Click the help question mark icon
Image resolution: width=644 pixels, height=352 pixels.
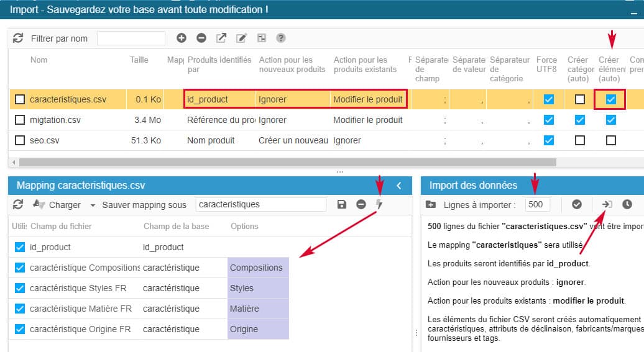(x=281, y=38)
